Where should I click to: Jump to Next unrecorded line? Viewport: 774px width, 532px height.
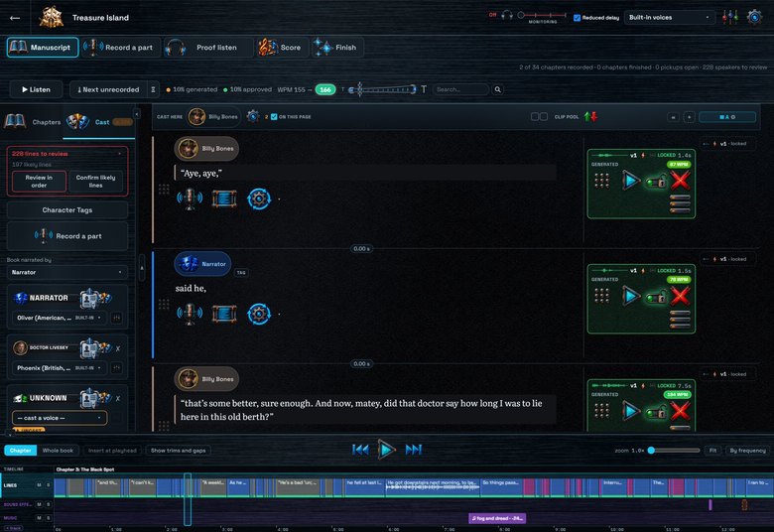(108, 89)
